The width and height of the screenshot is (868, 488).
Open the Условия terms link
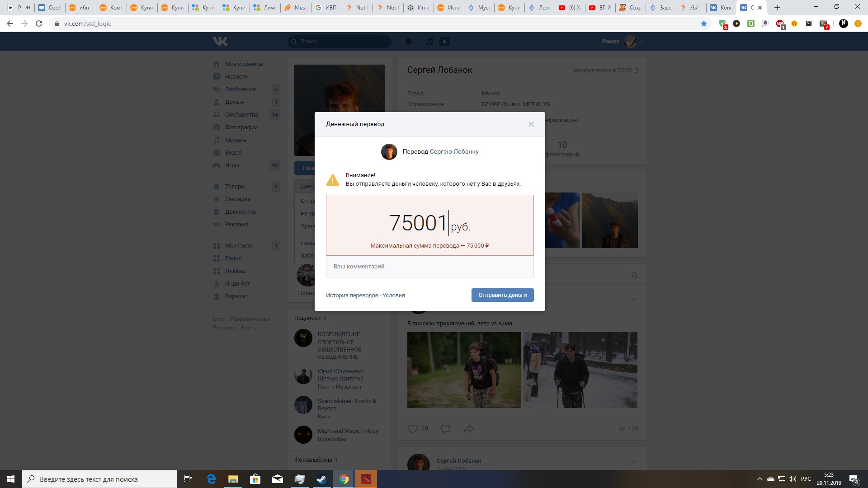[394, 296]
